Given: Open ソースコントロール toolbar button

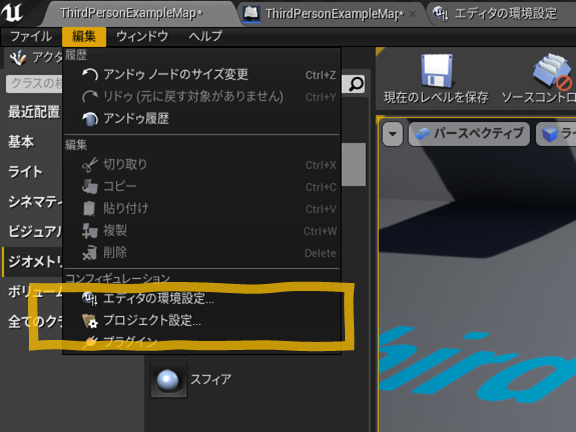Looking at the screenshot, I should pyautogui.click(x=539, y=79).
